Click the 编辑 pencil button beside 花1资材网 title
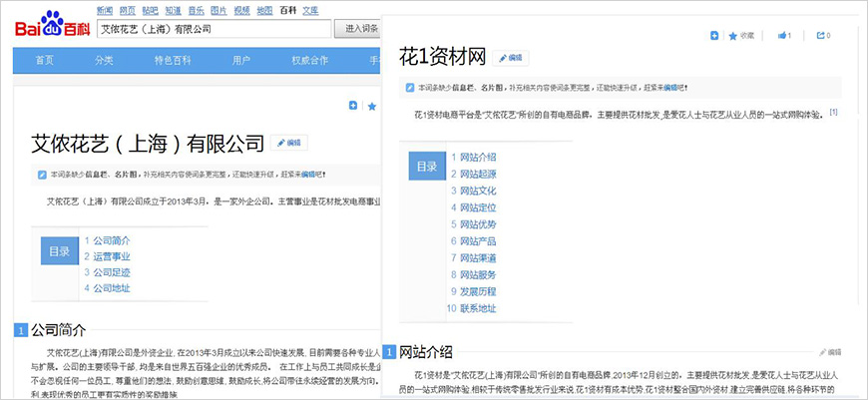 tap(511, 58)
